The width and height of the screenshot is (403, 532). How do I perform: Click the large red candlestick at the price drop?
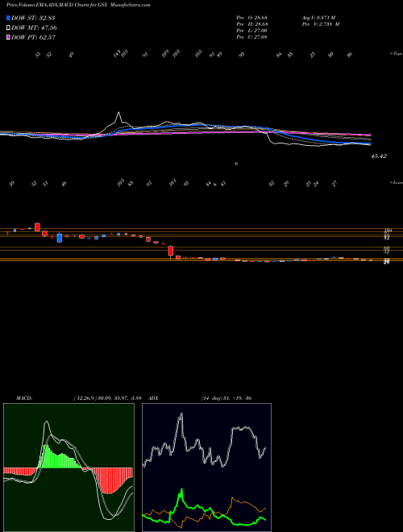tap(171, 251)
